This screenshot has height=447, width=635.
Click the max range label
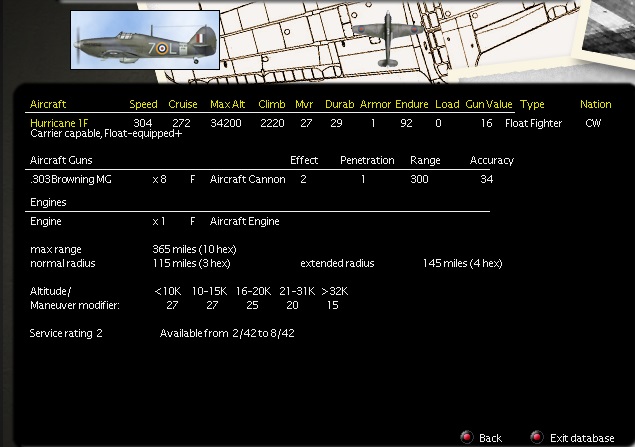pyautogui.click(x=56, y=250)
